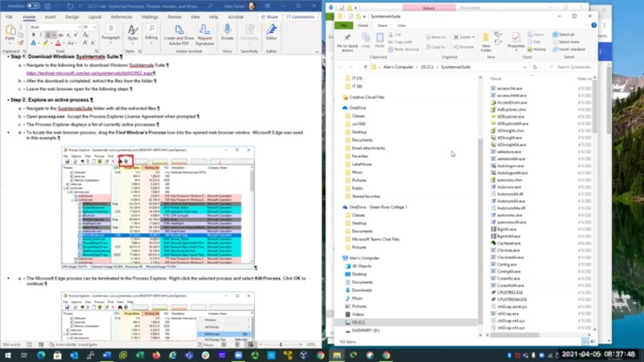Click Select all in File Explorer ribbon
This screenshot has height=362, width=644.
(565, 35)
